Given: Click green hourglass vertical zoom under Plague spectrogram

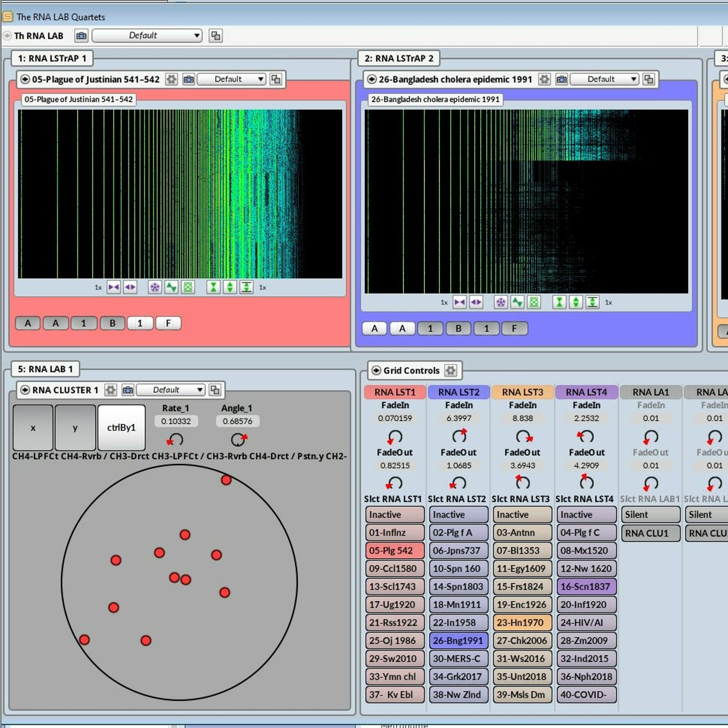Looking at the screenshot, I should tap(213, 288).
